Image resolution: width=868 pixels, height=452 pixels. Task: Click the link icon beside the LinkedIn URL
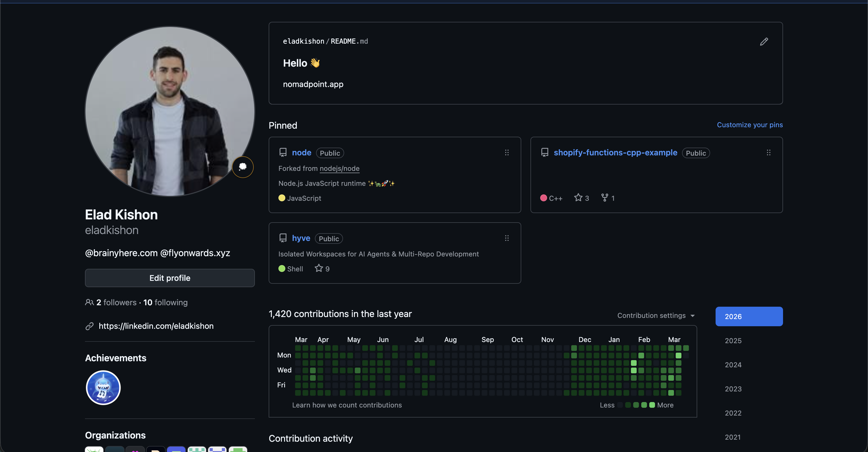pos(89,326)
